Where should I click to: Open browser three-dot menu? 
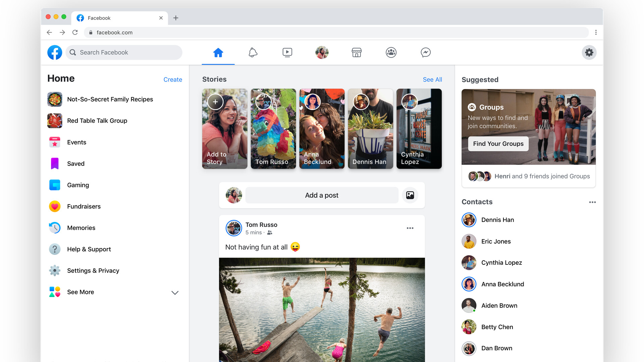pyautogui.click(x=596, y=33)
